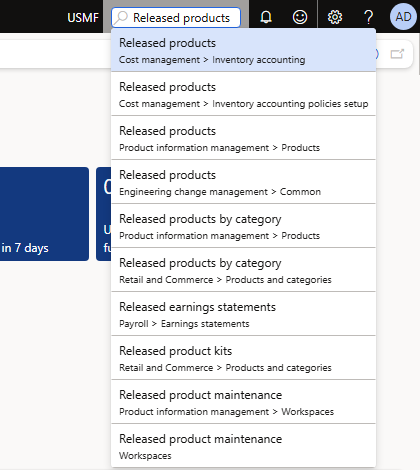Choose Released earnings statements result
Image resolution: width=420 pixels, height=470 pixels.
(243, 314)
